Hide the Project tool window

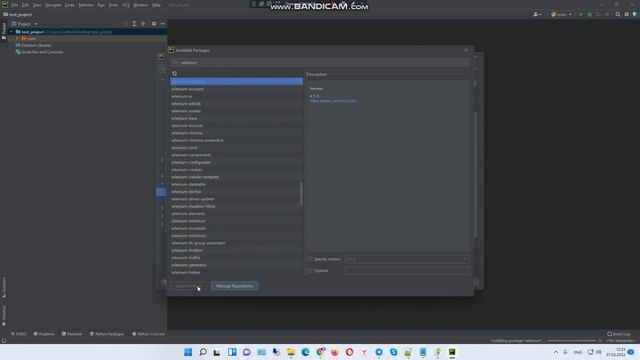point(162,24)
